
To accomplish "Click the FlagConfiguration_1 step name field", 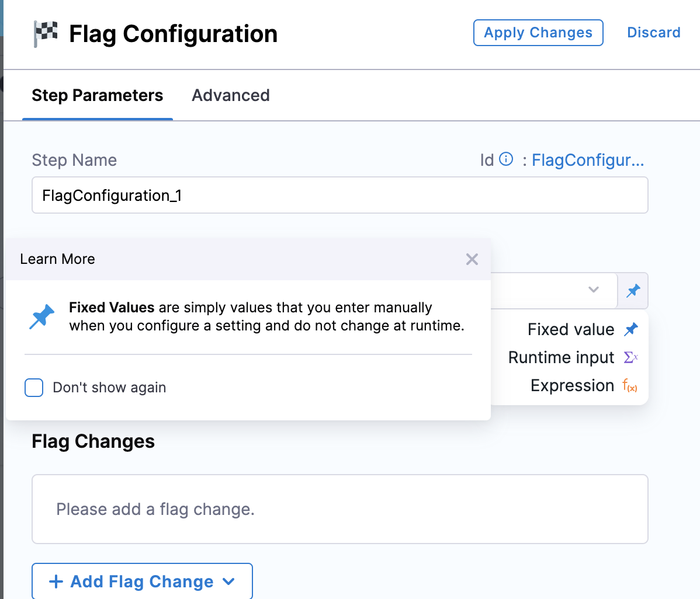I will [340, 195].
